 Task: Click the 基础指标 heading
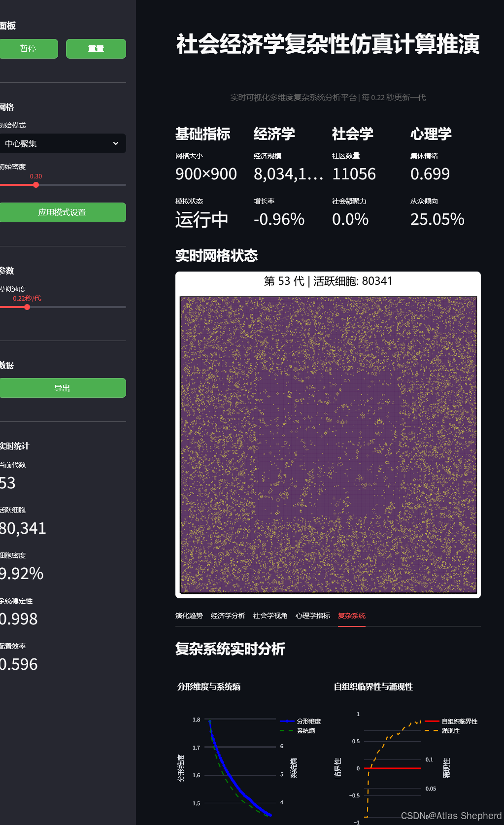pos(203,134)
